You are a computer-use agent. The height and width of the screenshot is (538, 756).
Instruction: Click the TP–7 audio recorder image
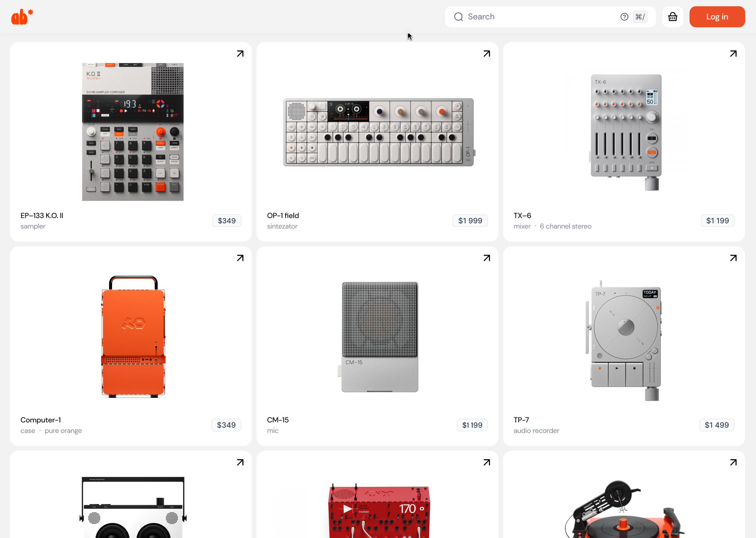click(624, 340)
